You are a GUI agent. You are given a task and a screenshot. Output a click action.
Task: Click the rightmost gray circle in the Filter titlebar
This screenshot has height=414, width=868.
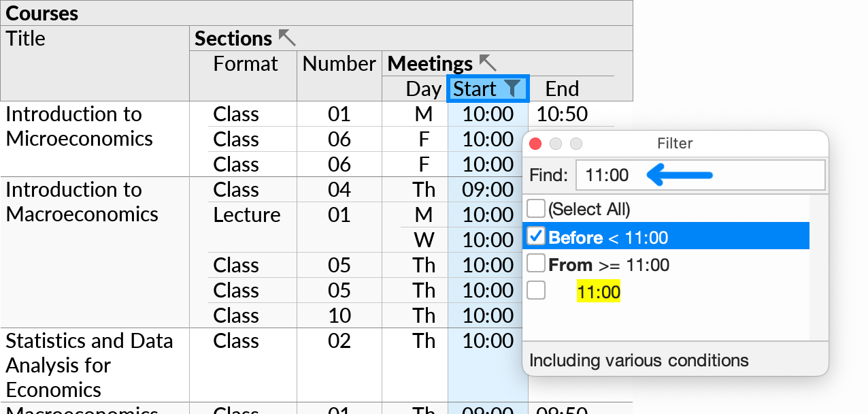tap(576, 144)
